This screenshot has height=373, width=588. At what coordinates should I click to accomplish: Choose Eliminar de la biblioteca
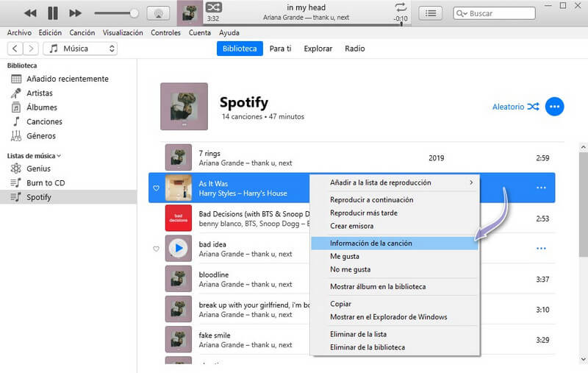(x=395, y=347)
